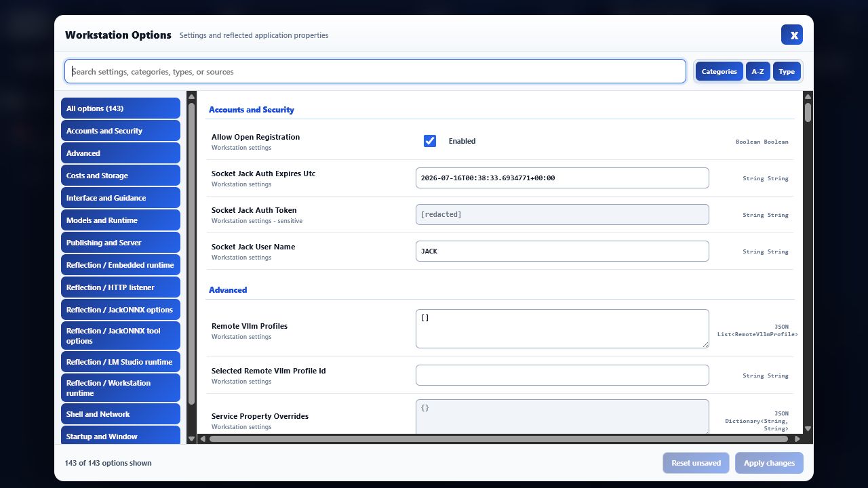The height and width of the screenshot is (488, 868).
Task: Click horizontal scrollbar left arrow
Action: tap(202, 439)
